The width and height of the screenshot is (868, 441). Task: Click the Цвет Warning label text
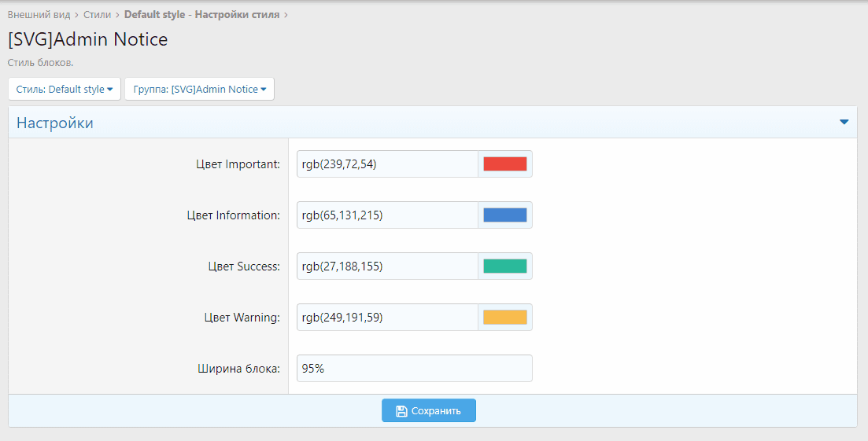click(x=242, y=318)
